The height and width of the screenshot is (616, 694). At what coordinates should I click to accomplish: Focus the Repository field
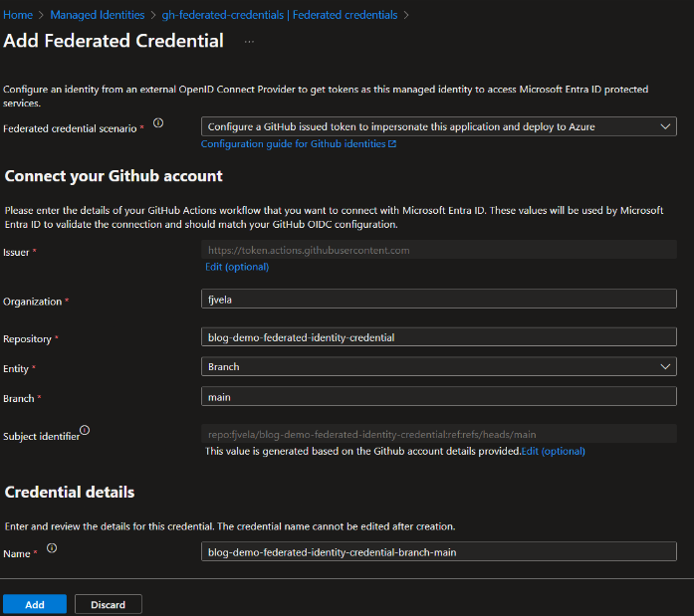[439, 337]
